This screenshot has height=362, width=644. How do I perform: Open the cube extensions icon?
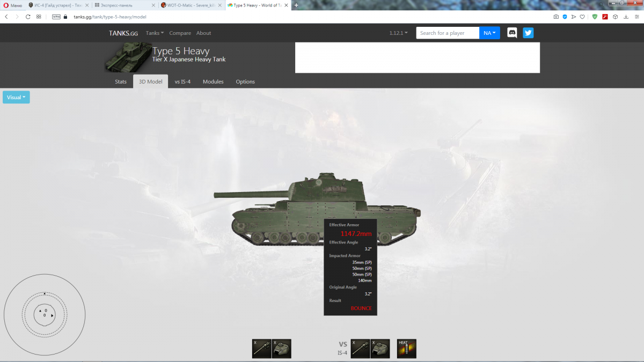point(615,17)
